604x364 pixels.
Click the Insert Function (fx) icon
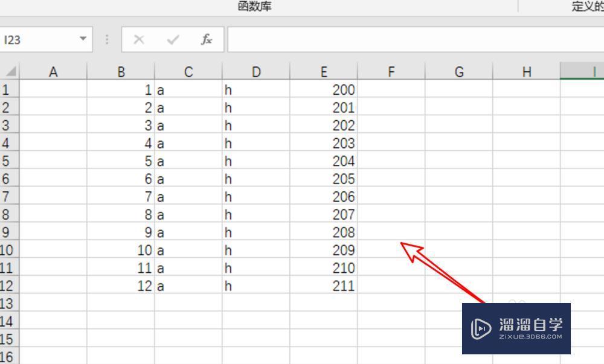pos(206,40)
